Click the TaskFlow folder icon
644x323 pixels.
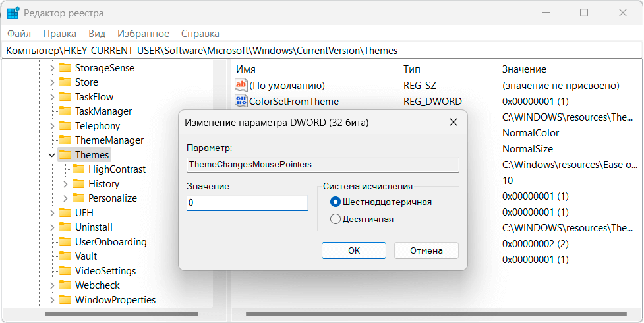[65, 97]
